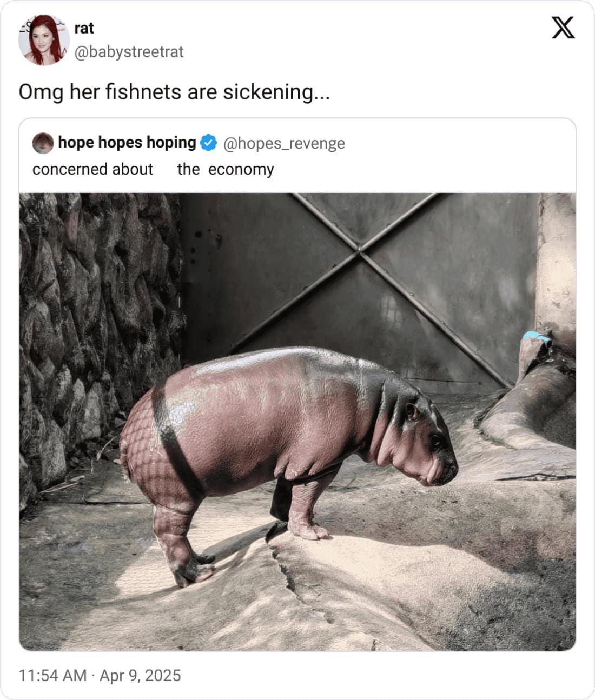Click the @hopes_revenge handle
Screen dimensions: 595x700
pyautogui.click(x=283, y=143)
